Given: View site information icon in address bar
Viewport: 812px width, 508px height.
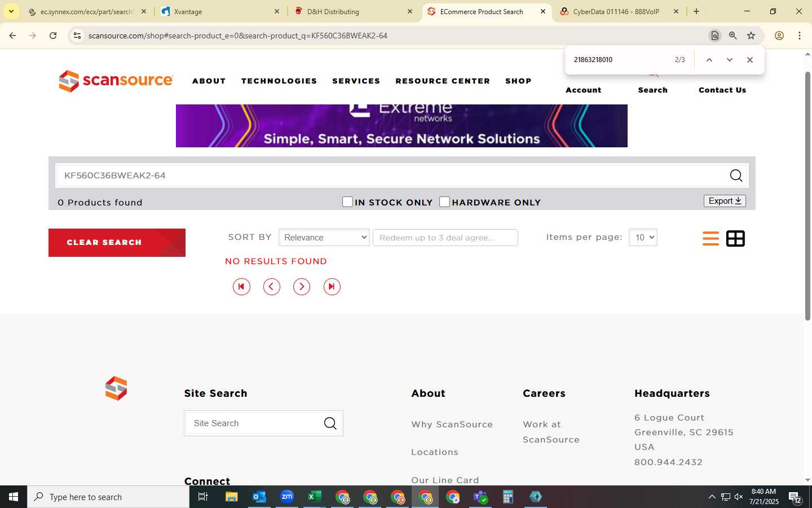Looking at the screenshot, I should tap(77, 36).
